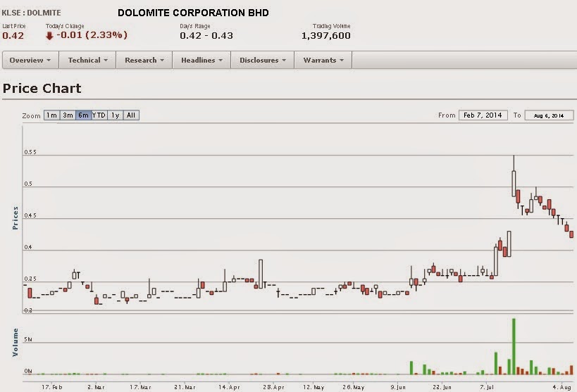This screenshot has height=392, width=577.
Task: Click the last price 0.42
Action: click(x=13, y=36)
